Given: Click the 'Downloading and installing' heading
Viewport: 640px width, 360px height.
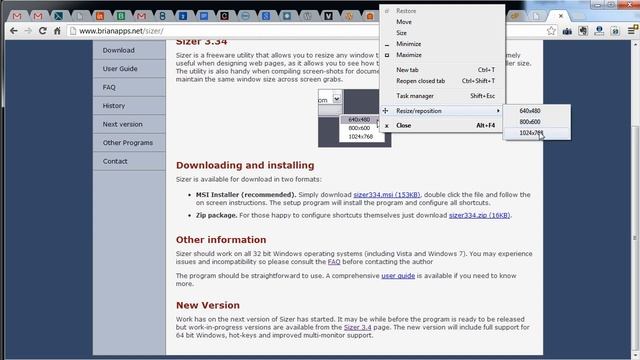Looking at the screenshot, I should click(x=245, y=165).
